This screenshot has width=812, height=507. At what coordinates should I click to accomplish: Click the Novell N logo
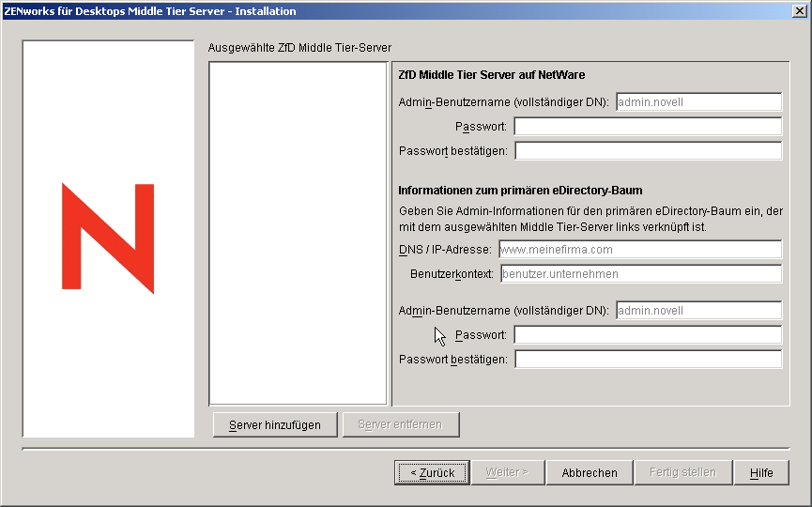tap(108, 238)
